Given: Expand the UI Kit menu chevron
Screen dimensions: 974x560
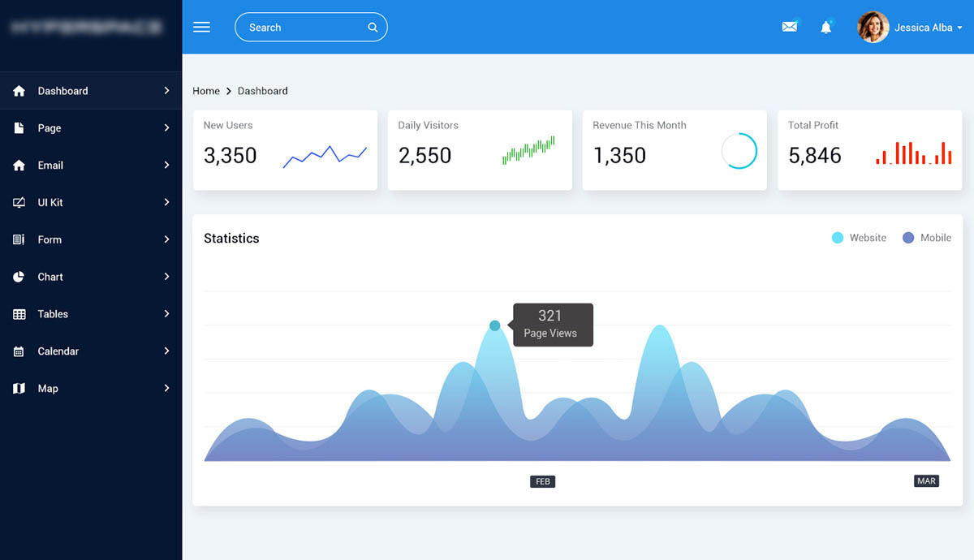Looking at the screenshot, I should pos(166,202).
